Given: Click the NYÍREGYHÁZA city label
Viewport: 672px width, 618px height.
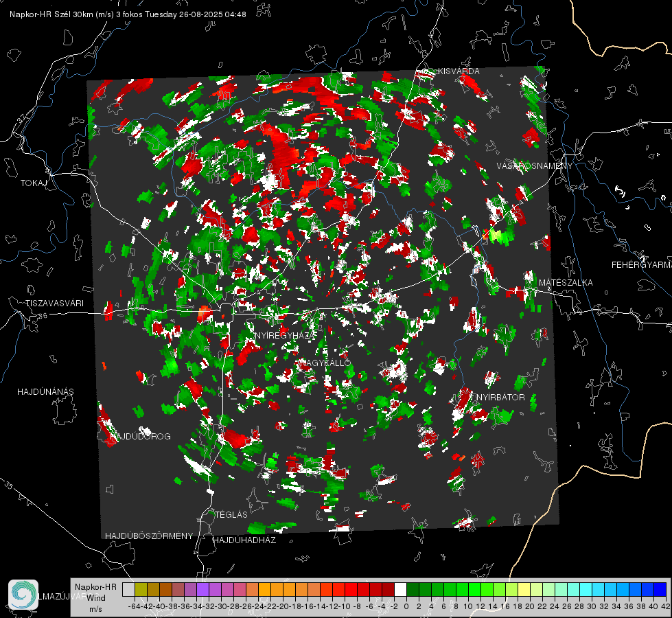Looking at the screenshot, I should click(x=285, y=335).
